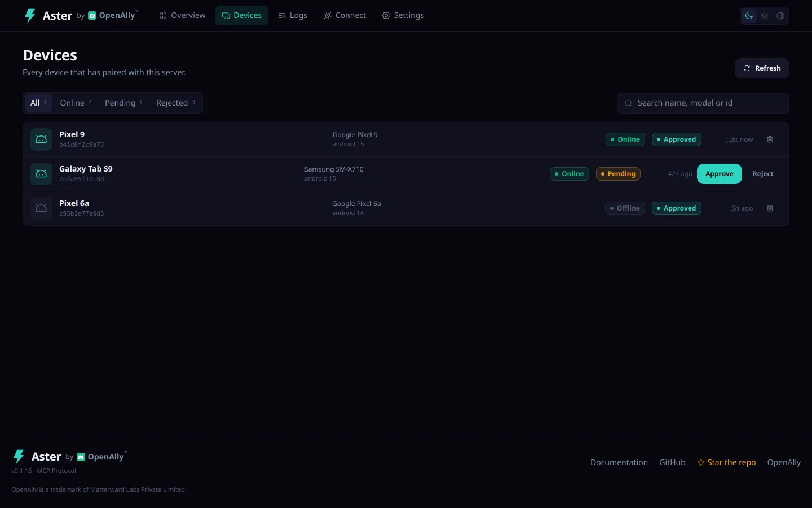Click the Pixel 6a device name
Screen dimensions: 812x508
[74, 203]
